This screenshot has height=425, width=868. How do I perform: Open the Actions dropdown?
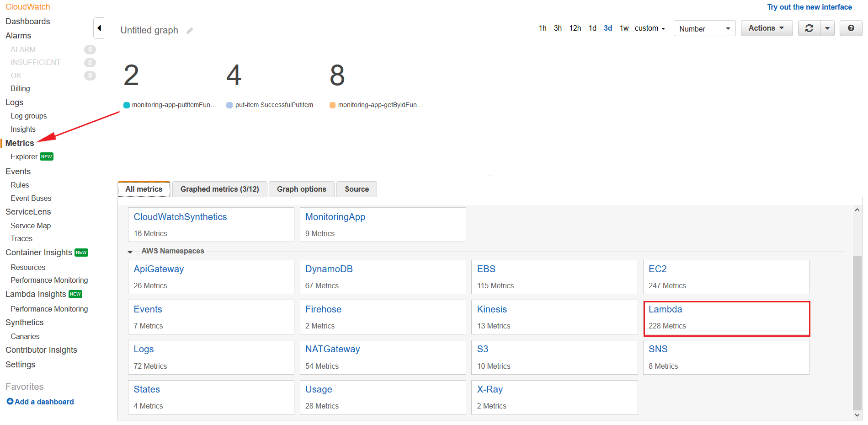[767, 28]
